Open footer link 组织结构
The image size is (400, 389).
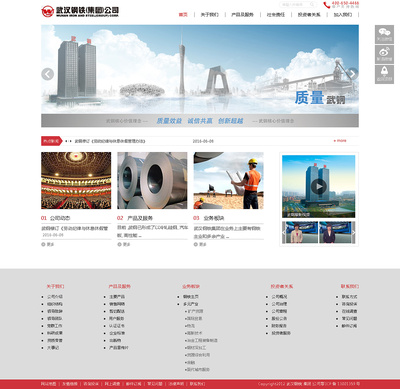click(55, 304)
